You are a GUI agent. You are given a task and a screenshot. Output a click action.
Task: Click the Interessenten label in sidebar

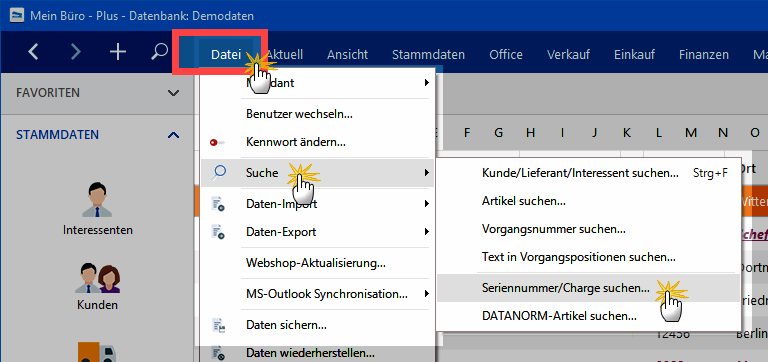coord(97,230)
